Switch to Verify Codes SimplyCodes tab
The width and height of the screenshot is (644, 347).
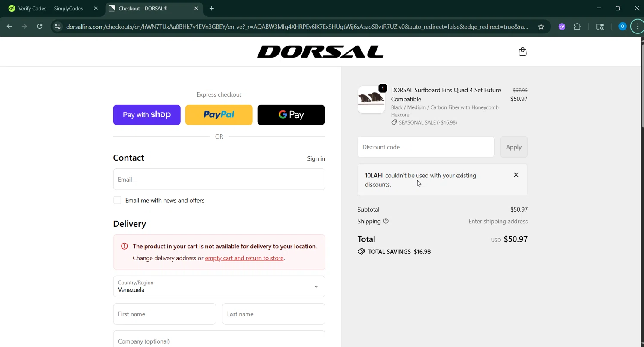click(51, 8)
